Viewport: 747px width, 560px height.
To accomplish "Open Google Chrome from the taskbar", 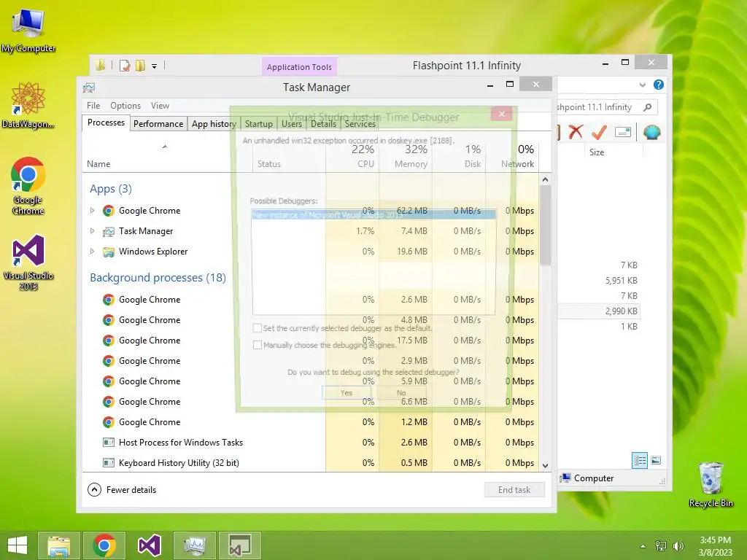I will [x=104, y=545].
